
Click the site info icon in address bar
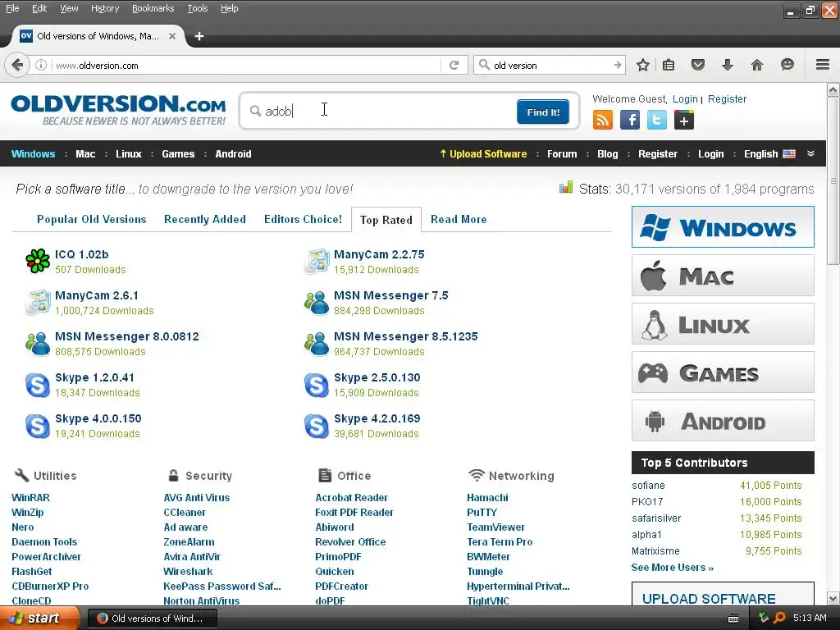click(x=41, y=65)
